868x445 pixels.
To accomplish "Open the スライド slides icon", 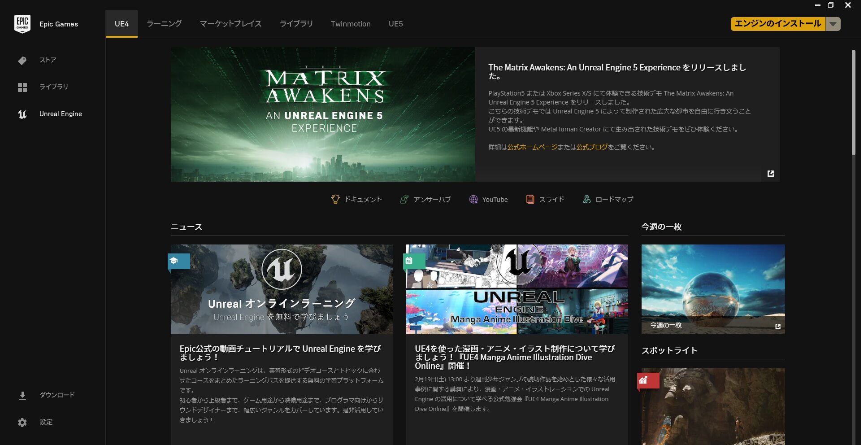I will (530, 199).
